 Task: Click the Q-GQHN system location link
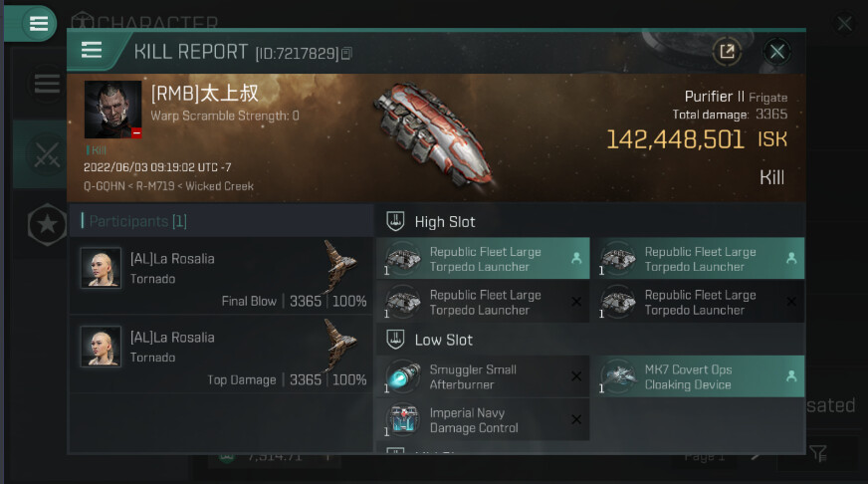(105, 186)
